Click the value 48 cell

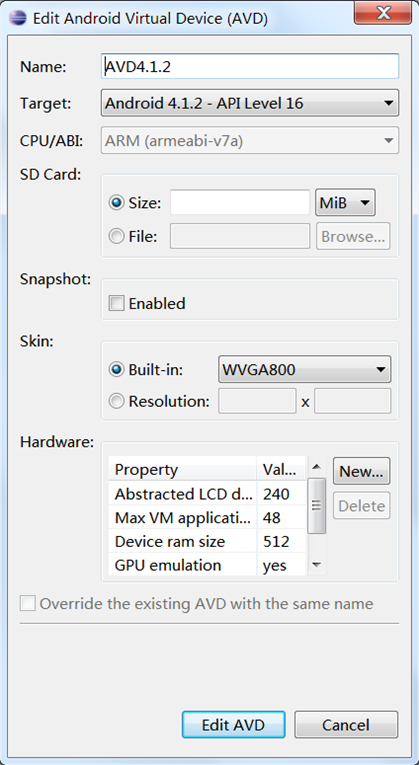281,518
